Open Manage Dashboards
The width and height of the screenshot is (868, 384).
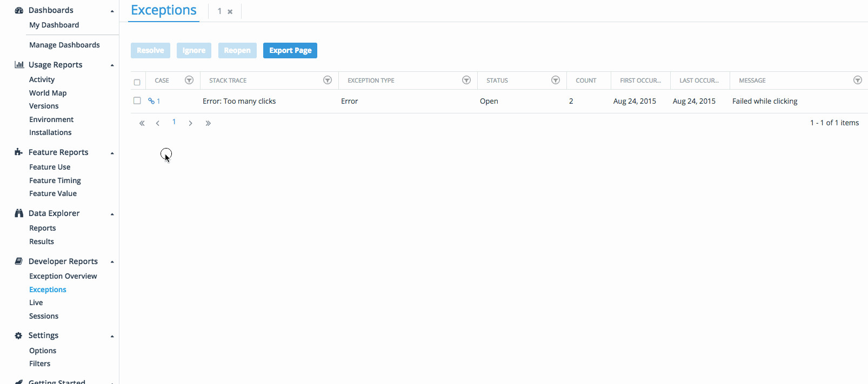(x=64, y=45)
